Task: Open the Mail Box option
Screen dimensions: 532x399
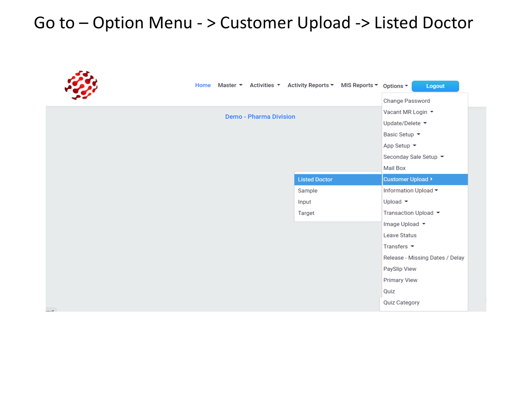Action: pos(395,168)
